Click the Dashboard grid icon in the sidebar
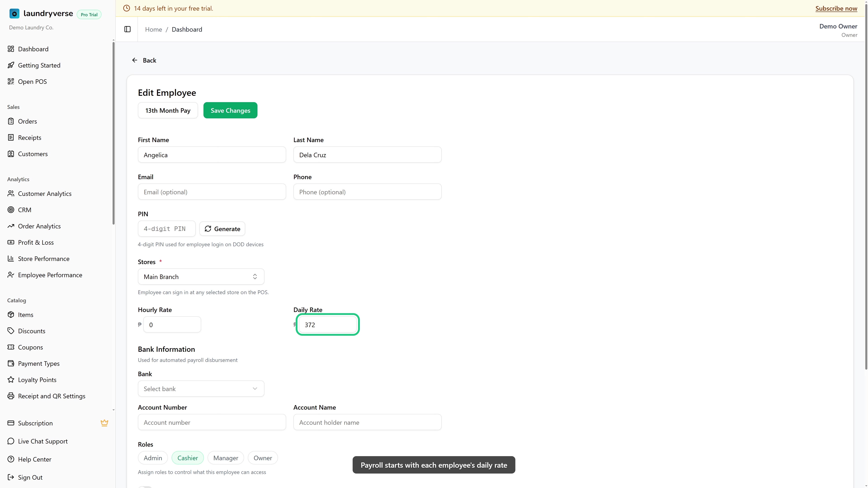This screenshot has height=488, width=868. point(11,49)
